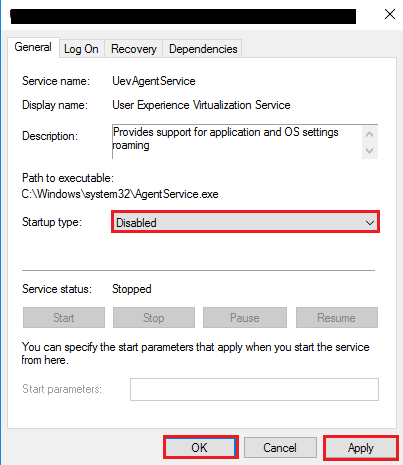Open the Startup type box showing Disabled
The height and width of the screenshot is (465, 403).
[245, 222]
